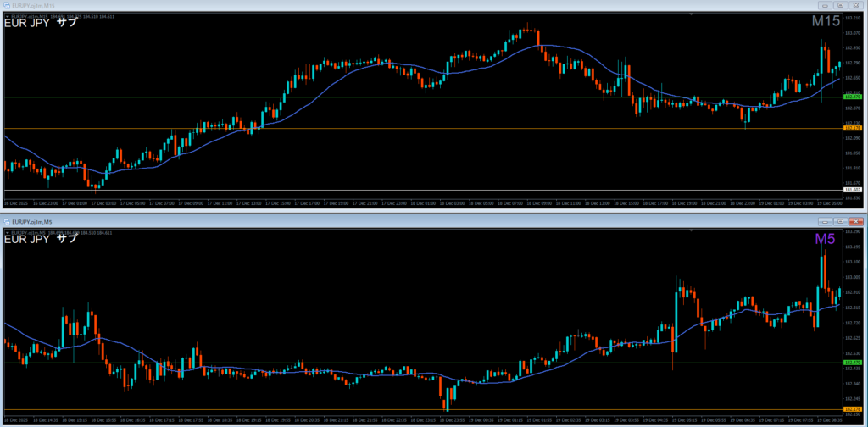This screenshot has width=868, height=427.
Task: Click the M5 chart window title icon
Action: [x=5, y=221]
